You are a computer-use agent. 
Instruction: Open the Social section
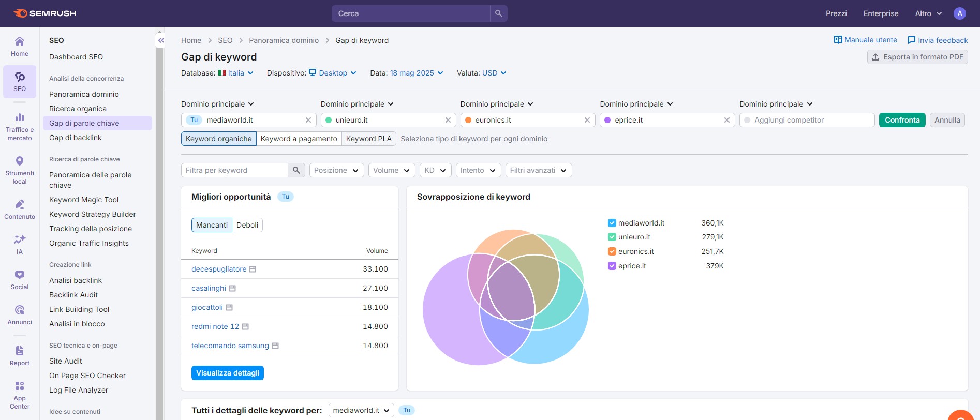20,280
